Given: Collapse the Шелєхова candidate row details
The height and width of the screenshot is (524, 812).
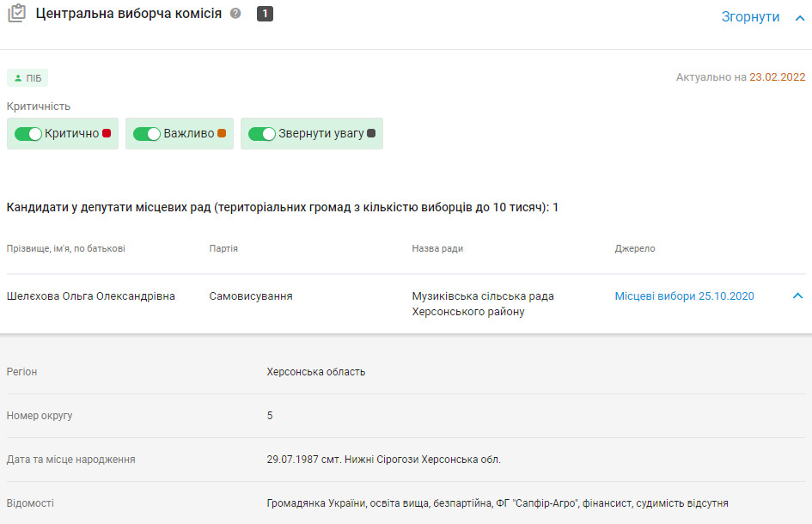Looking at the screenshot, I should tap(797, 296).
